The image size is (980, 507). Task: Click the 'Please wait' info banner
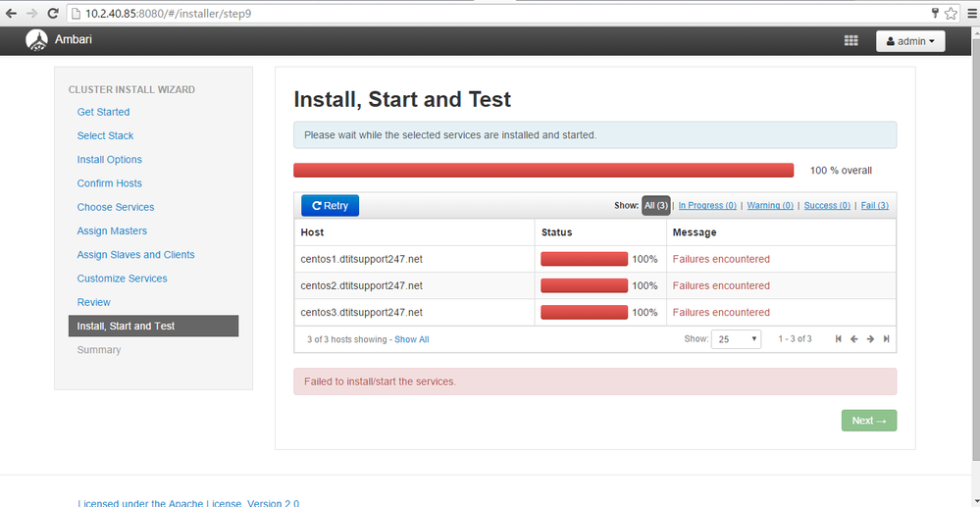coord(595,135)
